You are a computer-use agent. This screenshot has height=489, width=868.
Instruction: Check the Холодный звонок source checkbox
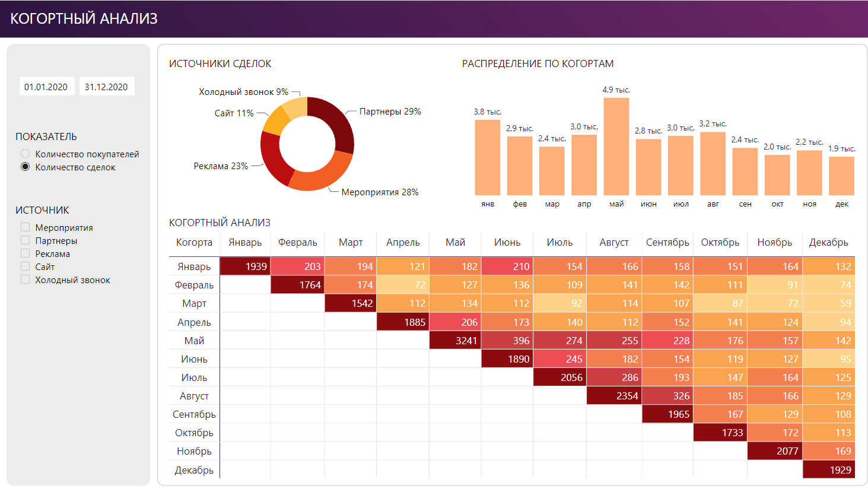(25, 280)
